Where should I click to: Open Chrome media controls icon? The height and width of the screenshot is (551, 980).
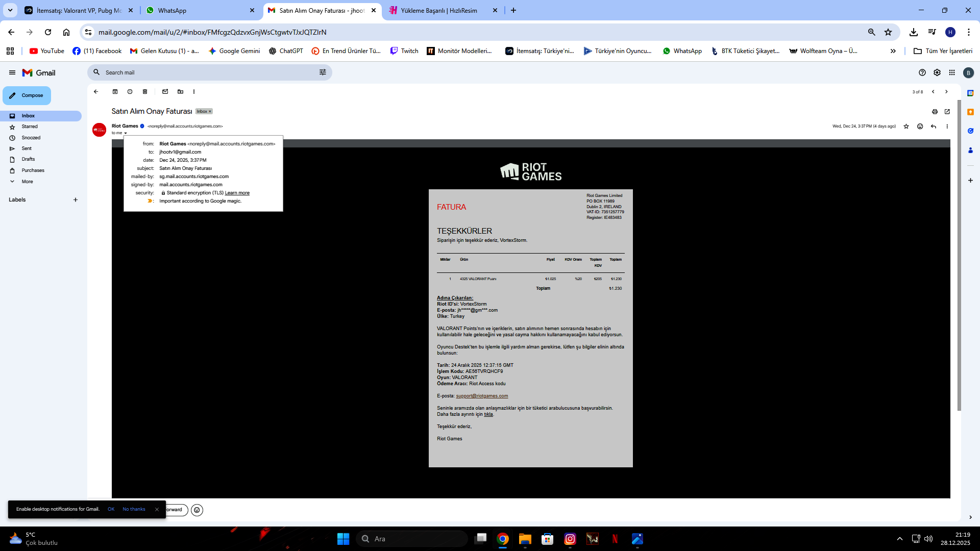(932, 32)
